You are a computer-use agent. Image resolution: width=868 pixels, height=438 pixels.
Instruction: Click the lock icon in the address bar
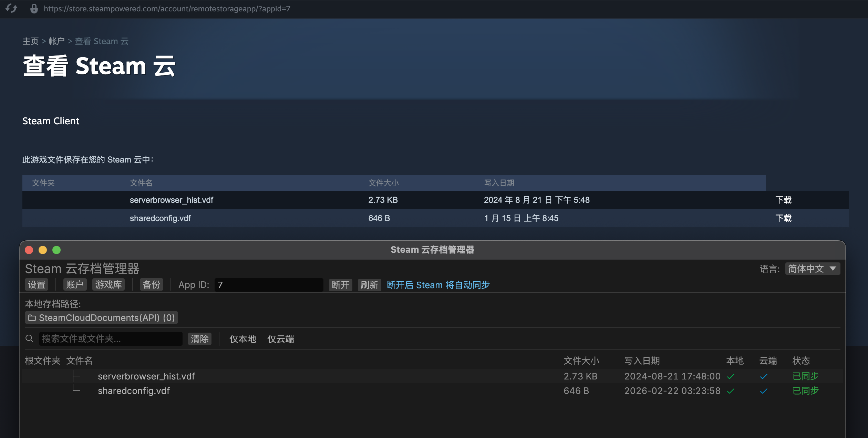click(x=33, y=9)
